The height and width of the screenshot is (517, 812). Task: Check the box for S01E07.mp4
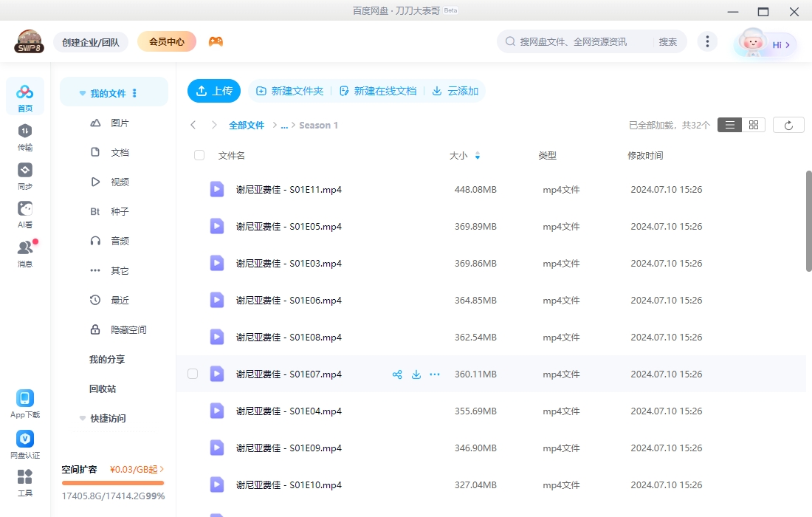(x=193, y=374)
